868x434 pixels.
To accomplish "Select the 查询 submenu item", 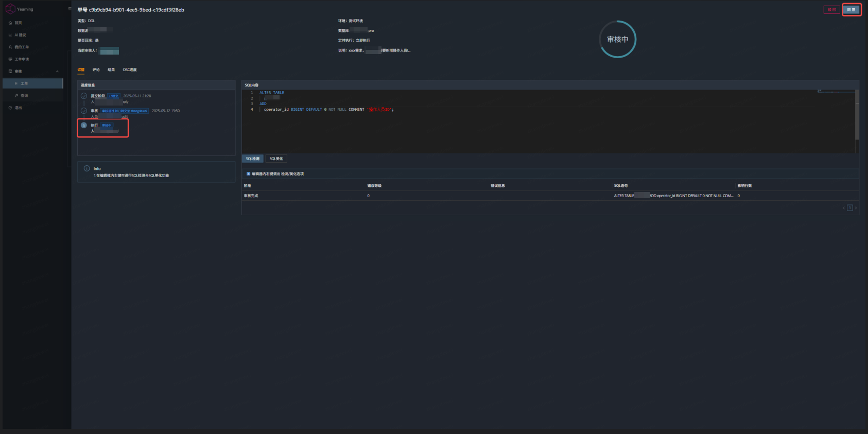I will click(33, 95).
